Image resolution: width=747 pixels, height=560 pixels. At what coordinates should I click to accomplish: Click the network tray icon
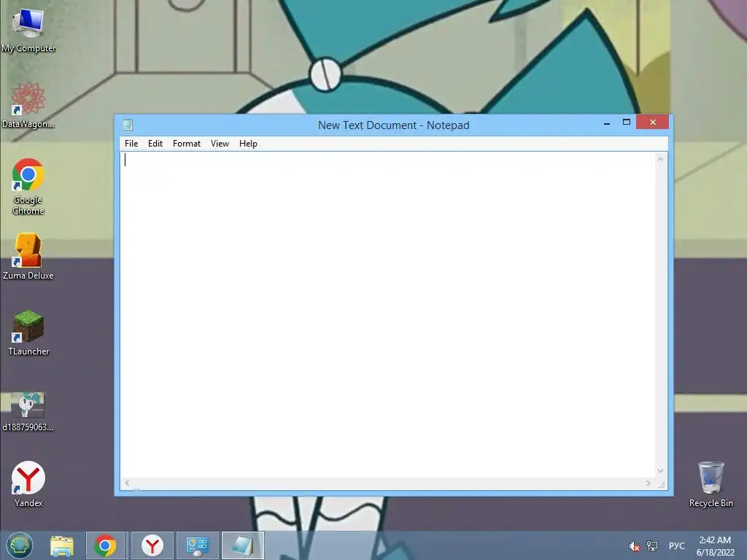(x=651, y=546)
